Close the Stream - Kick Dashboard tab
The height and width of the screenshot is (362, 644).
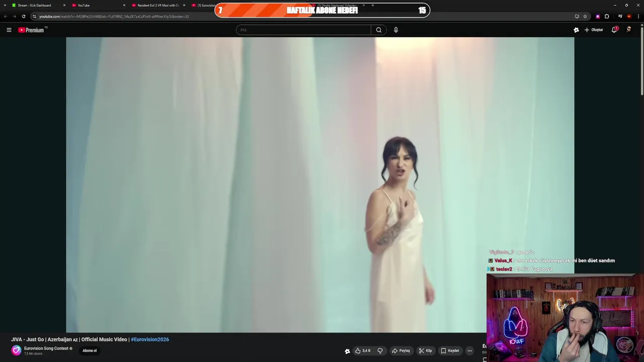64,6
